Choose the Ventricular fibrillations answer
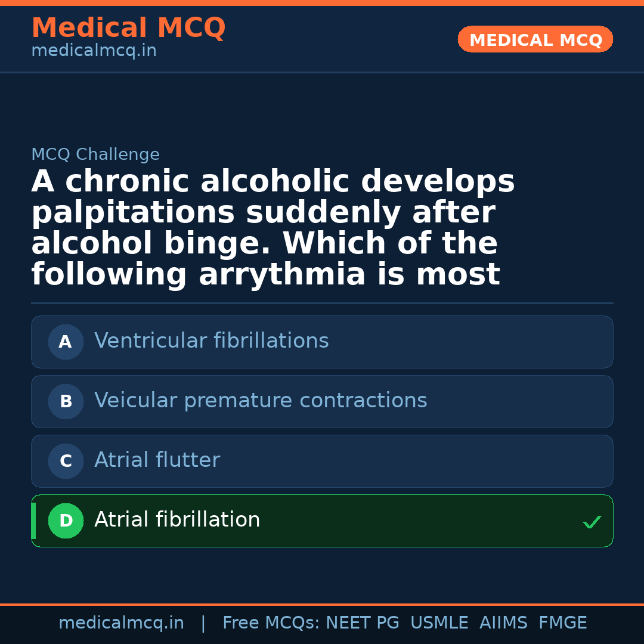This screenshot has height=644, width=644. [x=212, y=341]
